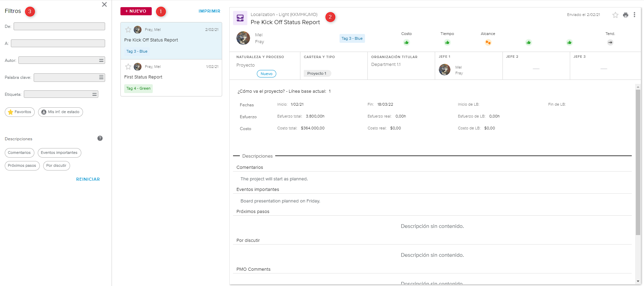Close the Filtros panel with X icon
This screenshot has height=286, width=644.
coord(104,4)
